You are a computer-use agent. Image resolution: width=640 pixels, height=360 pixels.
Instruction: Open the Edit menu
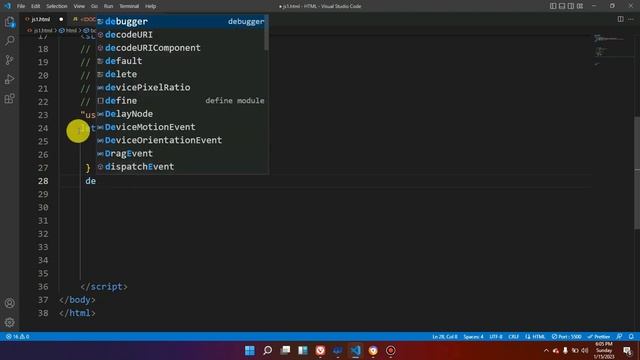[36, 6]
